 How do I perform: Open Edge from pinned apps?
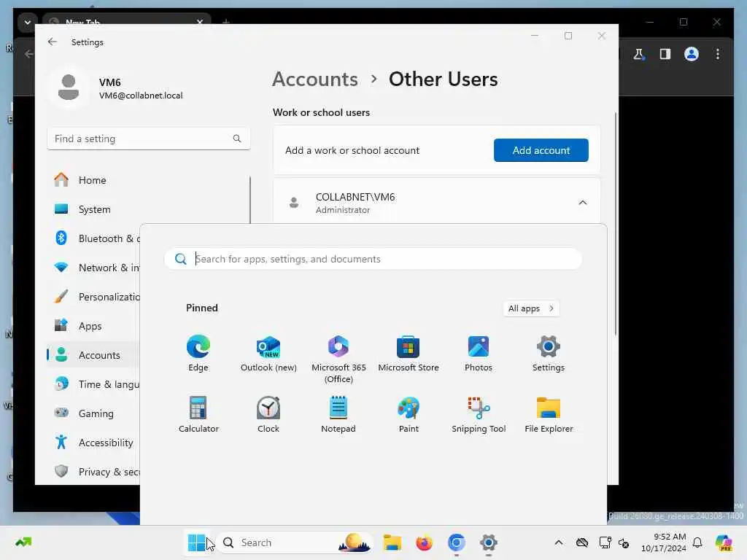198,354
